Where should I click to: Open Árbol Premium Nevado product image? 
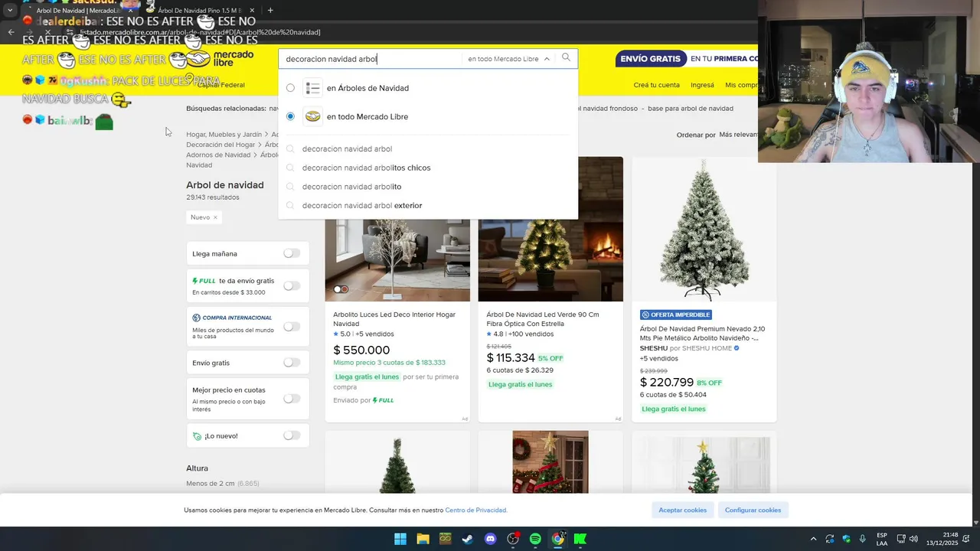704,230
